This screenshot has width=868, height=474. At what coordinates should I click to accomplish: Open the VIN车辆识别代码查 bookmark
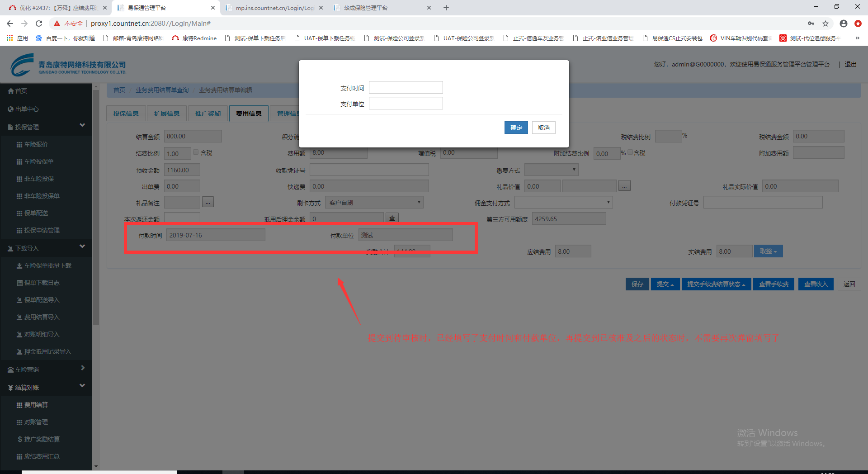[x=740, y=38]
